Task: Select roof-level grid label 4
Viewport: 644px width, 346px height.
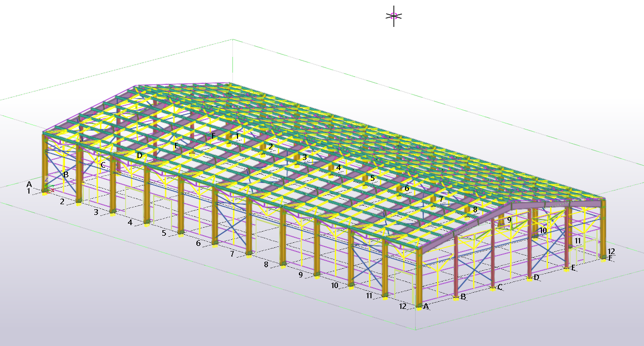Action: [x=338, y=168]
